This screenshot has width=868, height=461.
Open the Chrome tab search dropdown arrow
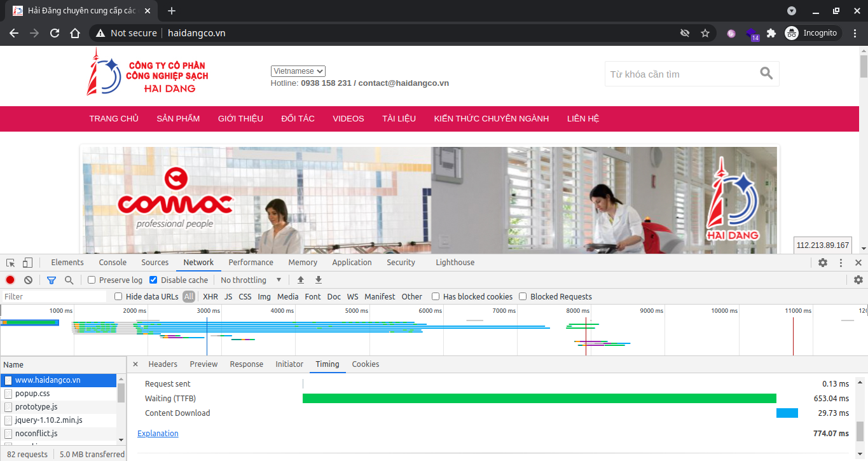pos(792,11)
